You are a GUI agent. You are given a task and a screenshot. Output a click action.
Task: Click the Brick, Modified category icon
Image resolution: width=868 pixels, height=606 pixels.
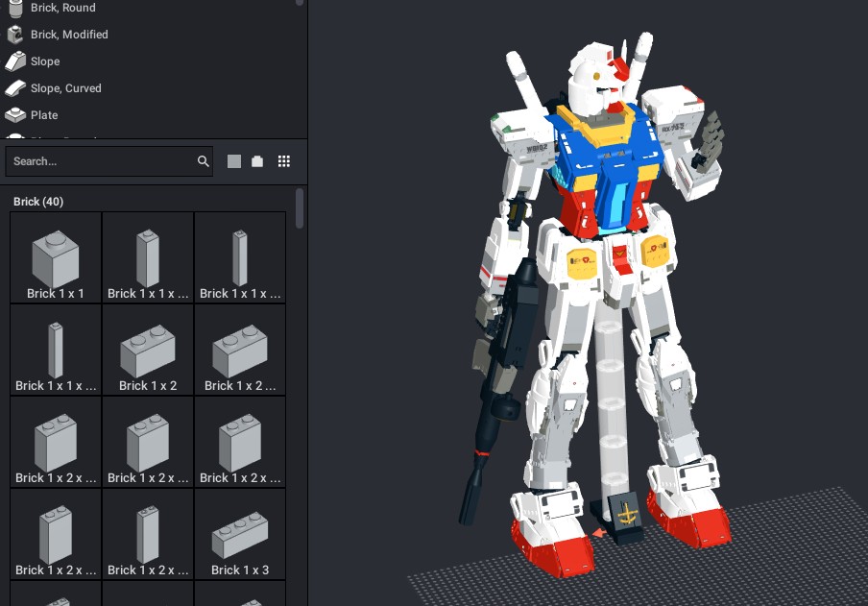16,35
